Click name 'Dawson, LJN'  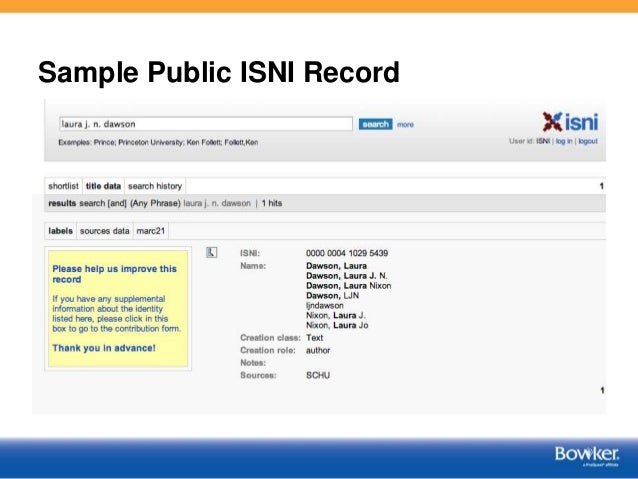(x=332, y=295)
